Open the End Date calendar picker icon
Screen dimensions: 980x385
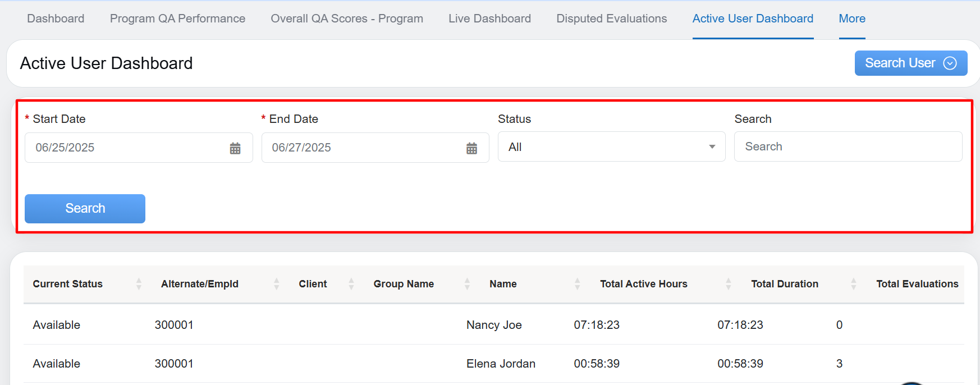coord(471,148)
